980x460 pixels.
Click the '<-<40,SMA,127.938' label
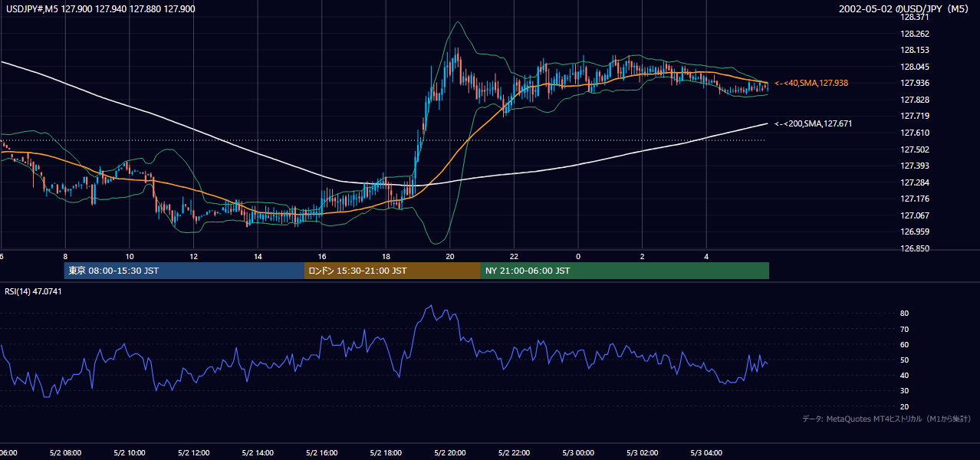pos(811,83)
